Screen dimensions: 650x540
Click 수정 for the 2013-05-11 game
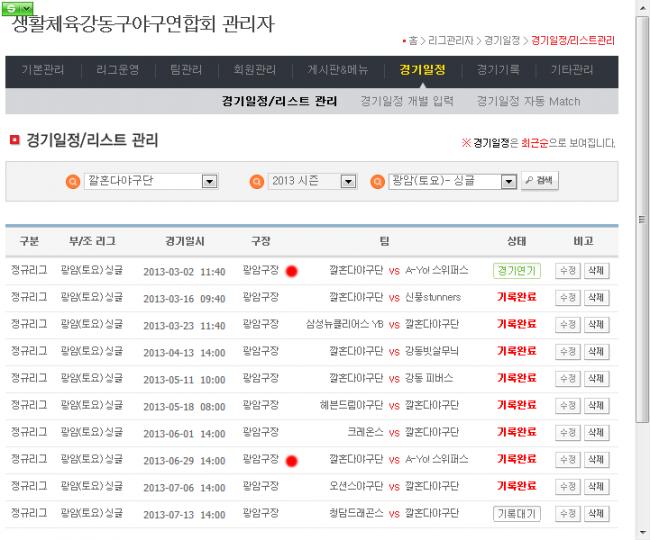(x=568, y=378)
